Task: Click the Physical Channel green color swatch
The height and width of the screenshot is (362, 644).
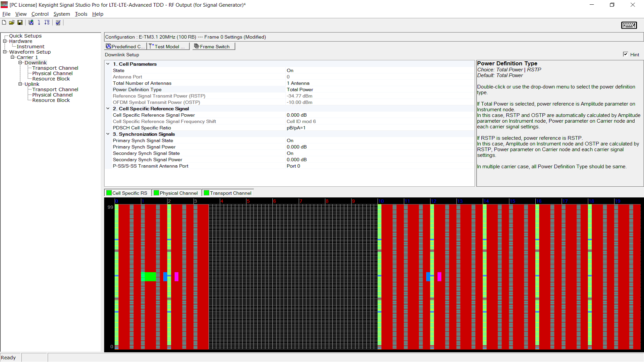Action: 156,193
